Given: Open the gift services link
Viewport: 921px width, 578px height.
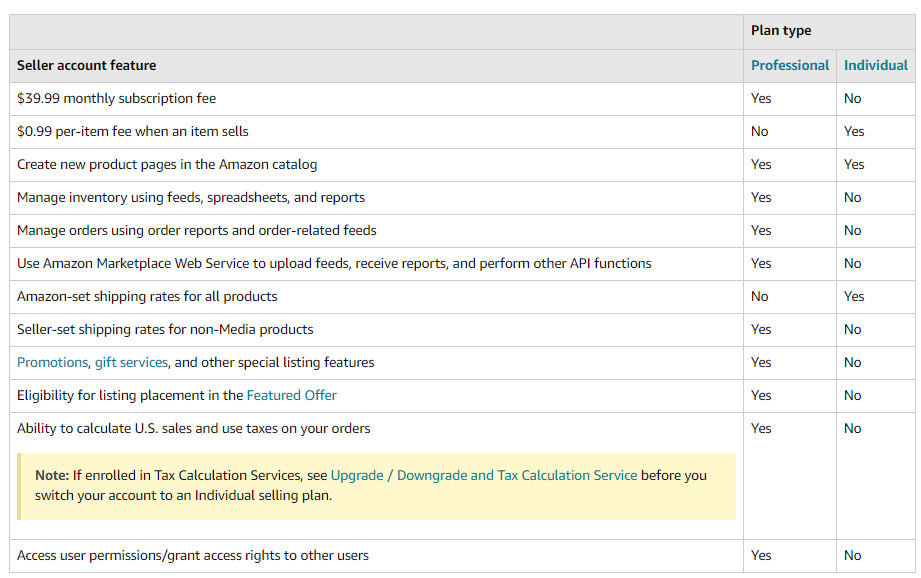Looking at the screenshot, I should 131,362.
